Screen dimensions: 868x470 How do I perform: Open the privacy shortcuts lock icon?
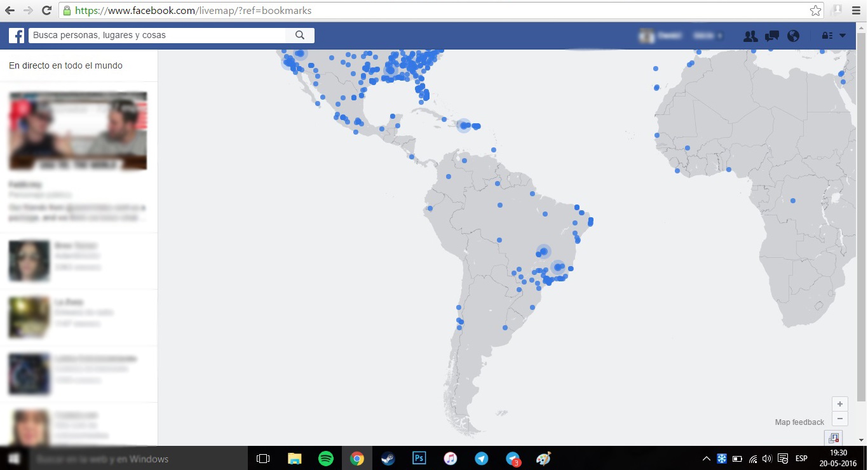click(827, 36)
